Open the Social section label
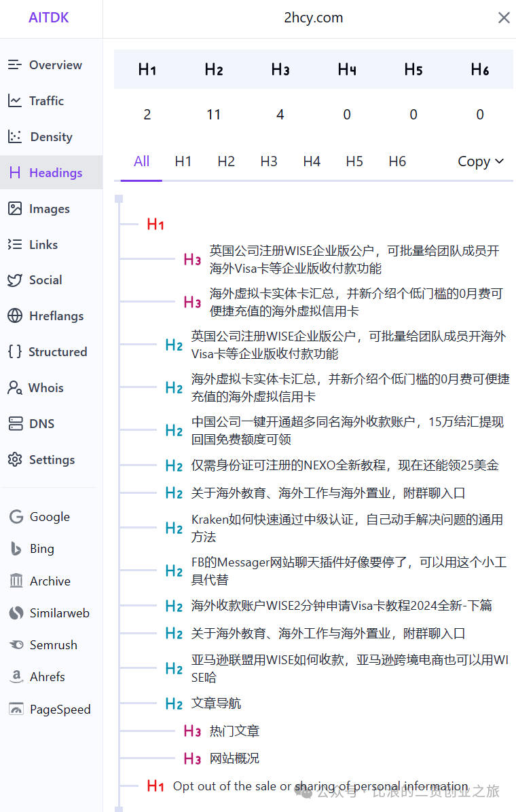 [x=45, y=280]
